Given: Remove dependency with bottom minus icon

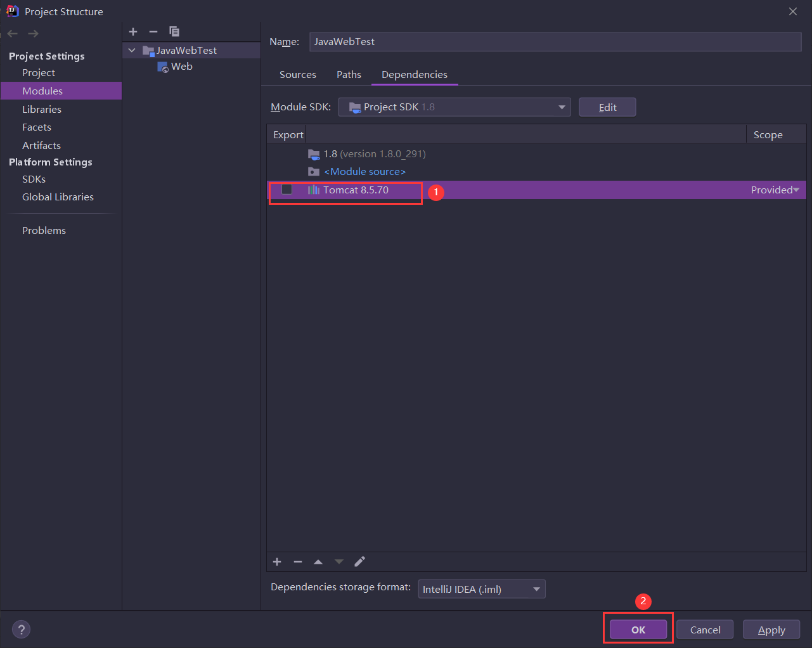Looking at the screenshot, I should (x=298, y=562).
